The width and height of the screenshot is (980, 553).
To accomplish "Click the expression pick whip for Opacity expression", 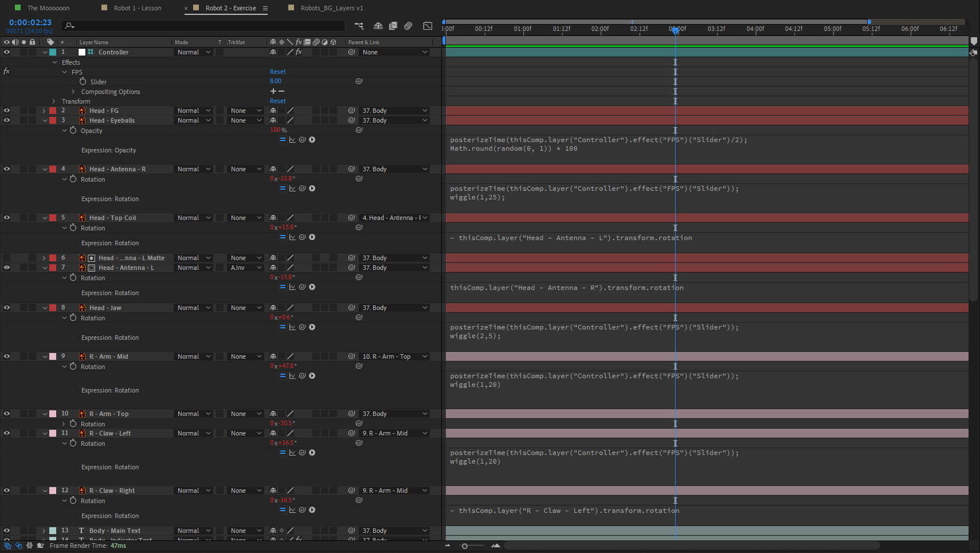I will click(x=302, y=140).
